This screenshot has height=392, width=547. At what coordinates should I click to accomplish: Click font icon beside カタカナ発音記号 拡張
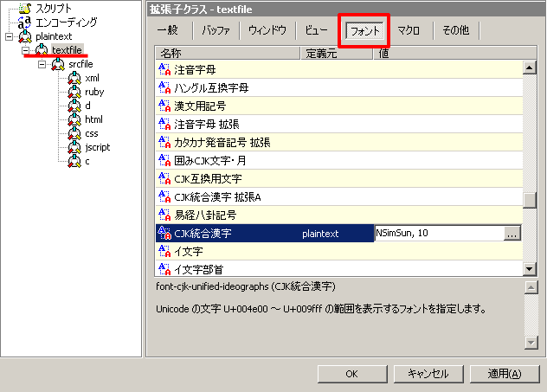(164, 142)
